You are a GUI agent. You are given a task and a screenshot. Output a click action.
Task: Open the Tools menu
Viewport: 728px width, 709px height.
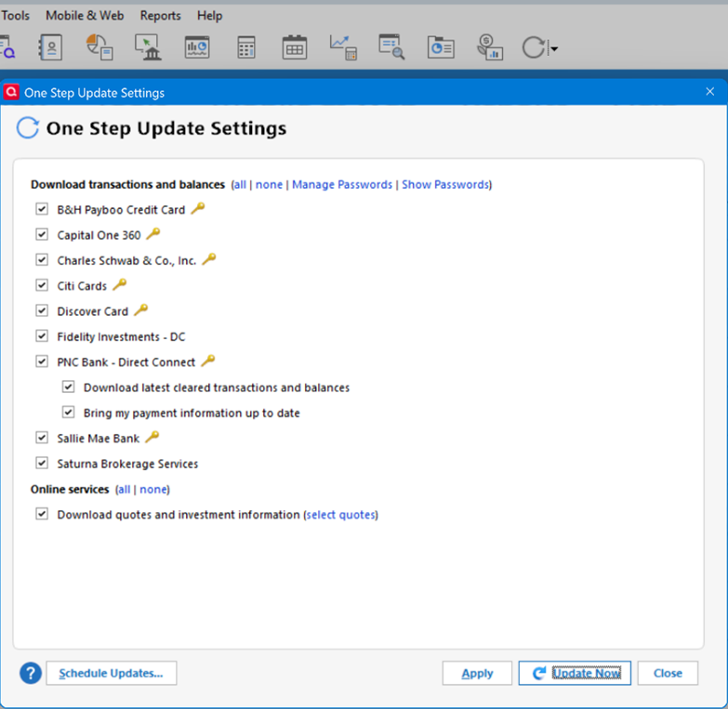(15, 15)
